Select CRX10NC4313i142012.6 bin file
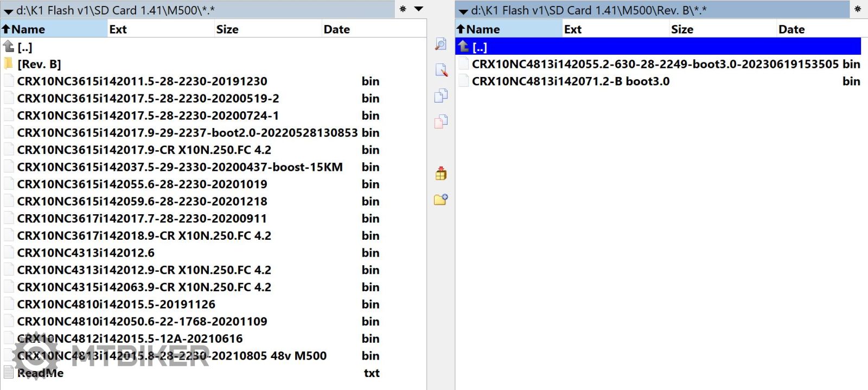Image resolution: width=868 pixels, height=390 pixels. pyautogui.click(x=86, y=253)
